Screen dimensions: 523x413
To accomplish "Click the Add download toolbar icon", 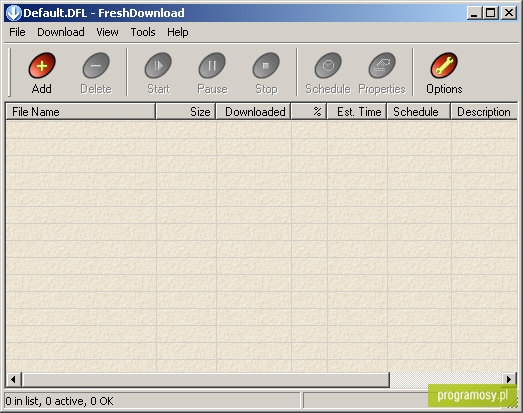I will [42, 65].
